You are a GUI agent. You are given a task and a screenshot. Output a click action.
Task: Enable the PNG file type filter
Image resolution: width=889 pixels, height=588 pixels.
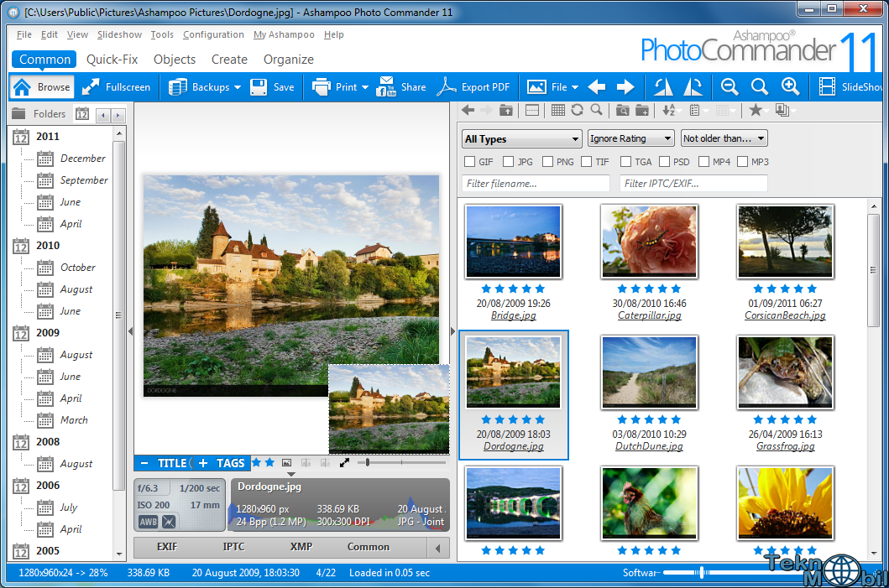[547, 162]
